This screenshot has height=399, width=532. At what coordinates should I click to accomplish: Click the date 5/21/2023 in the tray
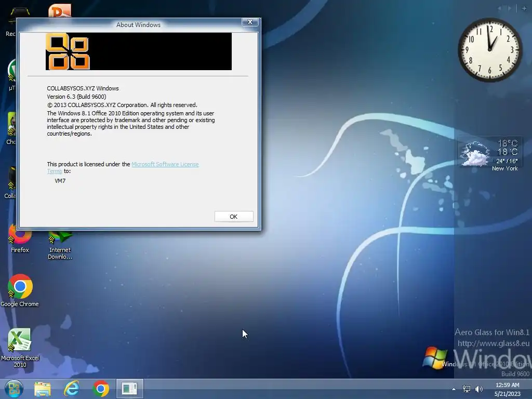tap(507, 394)
